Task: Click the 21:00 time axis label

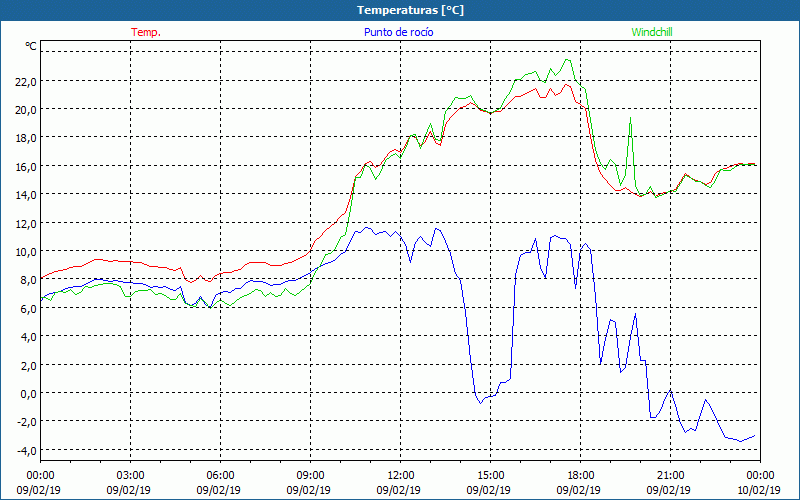Action: [670, 476]
